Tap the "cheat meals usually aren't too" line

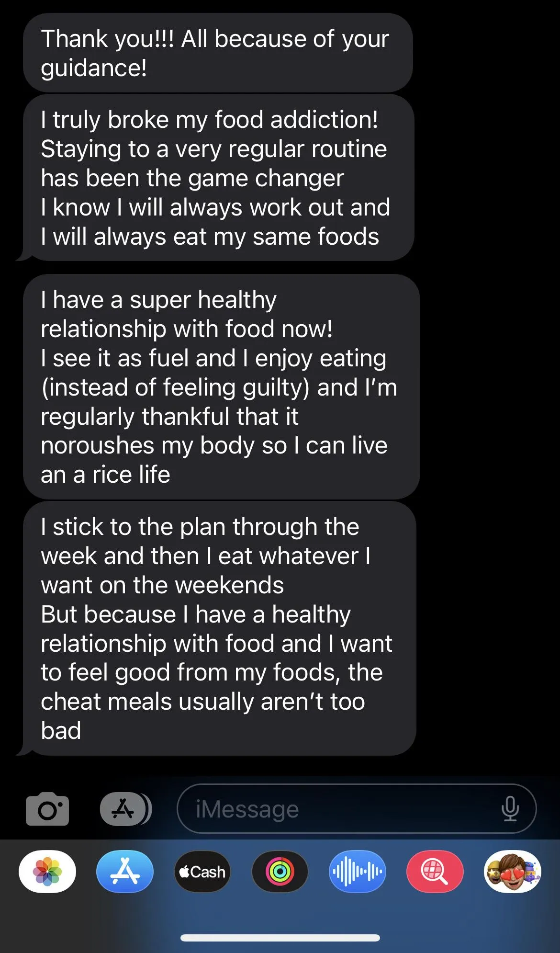[x=203, y=702]
